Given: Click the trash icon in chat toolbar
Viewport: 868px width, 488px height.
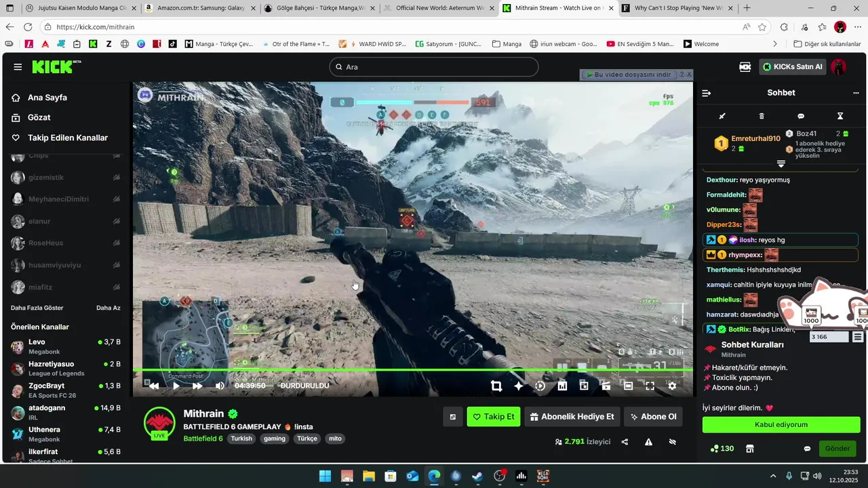Looking at the screenshot, I should pos(762,116).
